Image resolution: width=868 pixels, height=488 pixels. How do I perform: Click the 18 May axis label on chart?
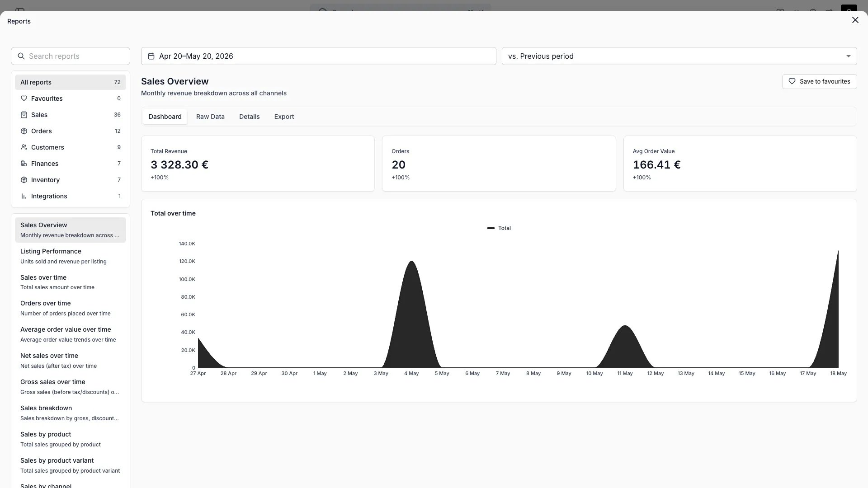[x=838, y=374]
